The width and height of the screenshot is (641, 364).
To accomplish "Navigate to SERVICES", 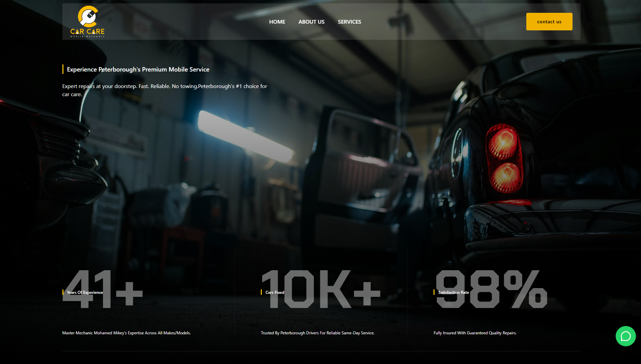I will pyautogui.click(x=350, y=22).
